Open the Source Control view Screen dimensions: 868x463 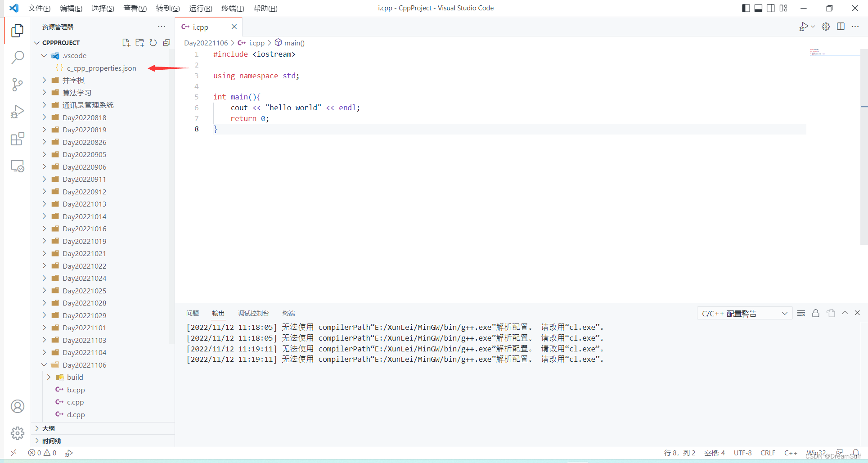click(17, 85)
